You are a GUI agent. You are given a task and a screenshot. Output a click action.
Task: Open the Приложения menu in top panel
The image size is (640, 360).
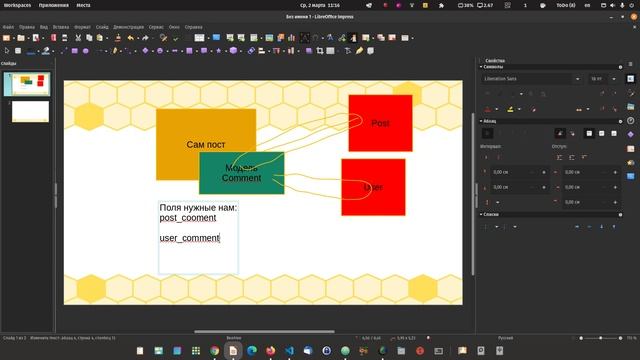click(54, 5)
